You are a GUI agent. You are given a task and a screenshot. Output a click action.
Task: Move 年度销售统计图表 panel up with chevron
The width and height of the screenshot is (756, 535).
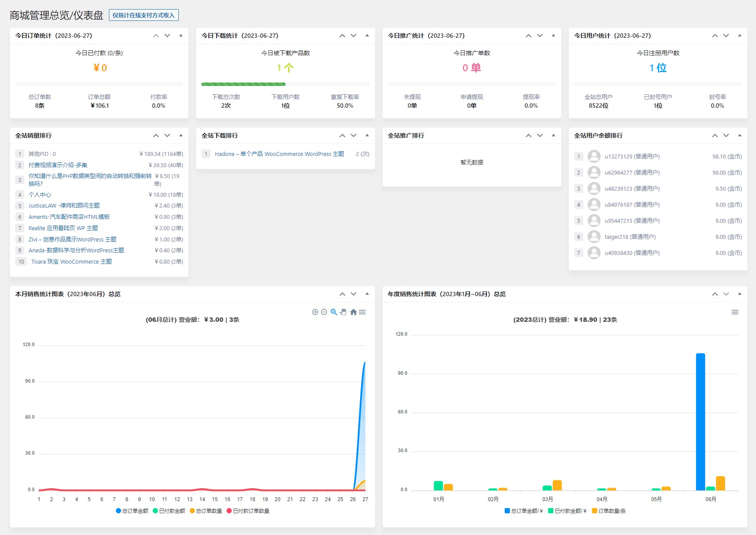point(714,294)
